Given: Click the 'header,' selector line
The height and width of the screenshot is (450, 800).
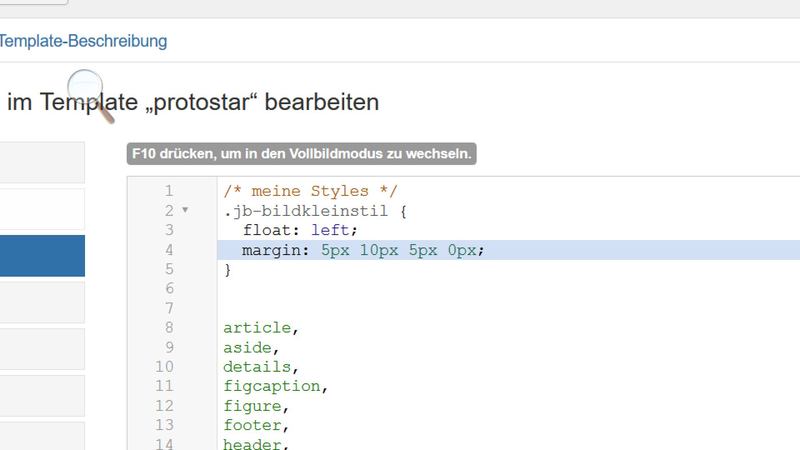Looking at the screenshot, I should 256,444.
